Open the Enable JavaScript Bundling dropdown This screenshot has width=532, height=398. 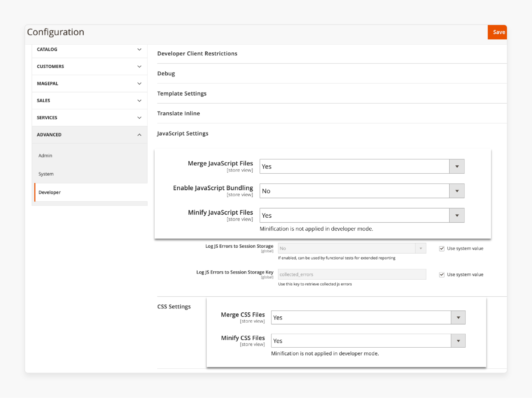coord(457,191)
